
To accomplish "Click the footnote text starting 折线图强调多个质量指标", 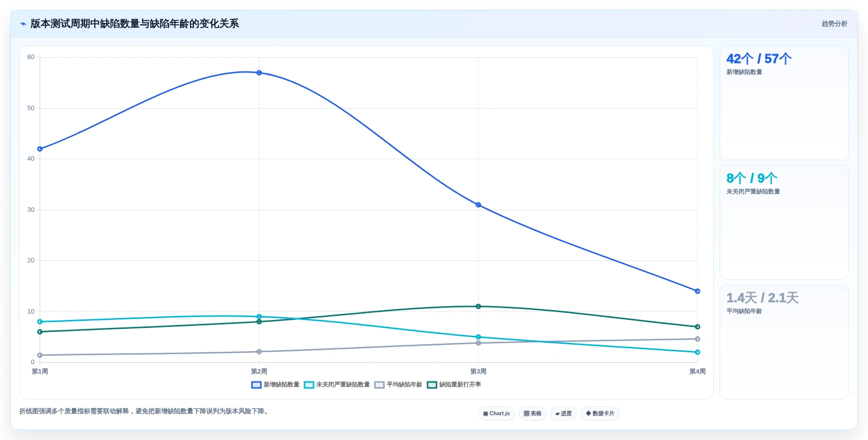I will 145,411.
